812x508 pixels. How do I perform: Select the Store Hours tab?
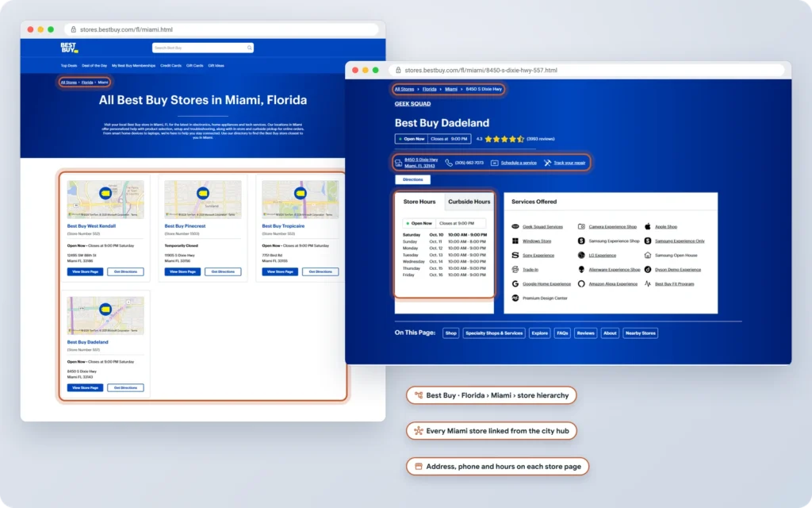(419, 202)
